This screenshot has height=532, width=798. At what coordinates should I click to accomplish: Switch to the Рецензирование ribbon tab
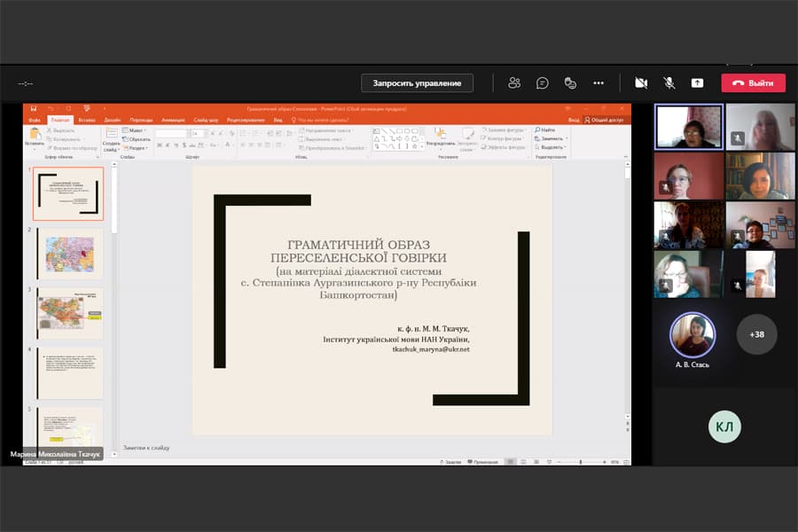[246, 121]
